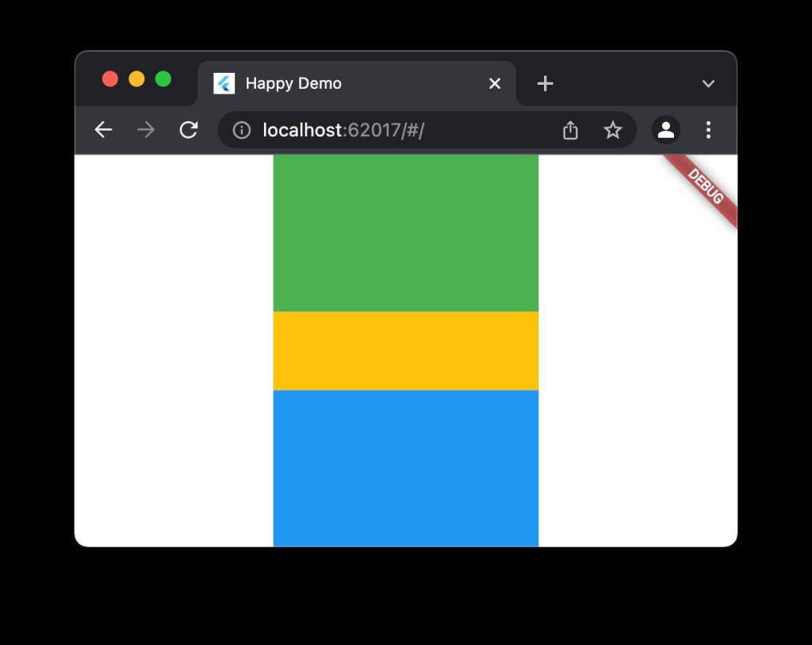View site information for localhost

(x=242, y=130)
